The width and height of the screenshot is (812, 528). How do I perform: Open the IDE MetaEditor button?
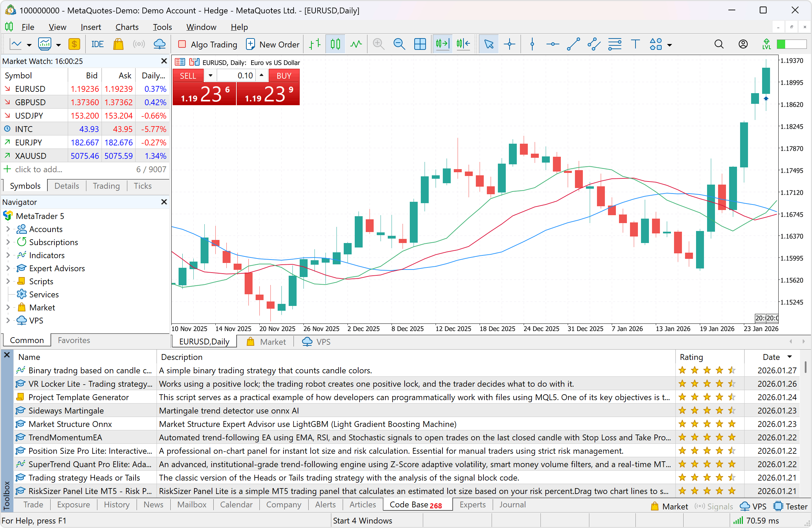point(97,44)
